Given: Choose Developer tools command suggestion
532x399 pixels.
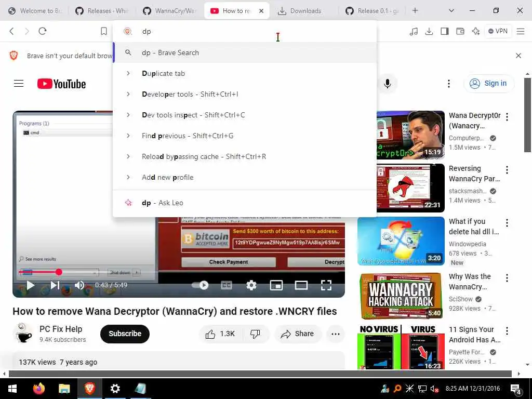Looking at the screenshot, I should tap(245, 94).
